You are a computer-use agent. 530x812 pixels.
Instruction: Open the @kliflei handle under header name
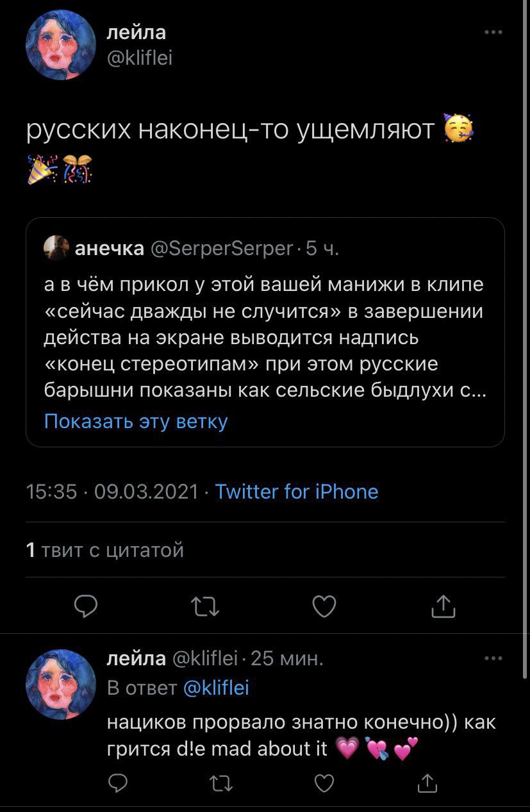coord(138,58)
